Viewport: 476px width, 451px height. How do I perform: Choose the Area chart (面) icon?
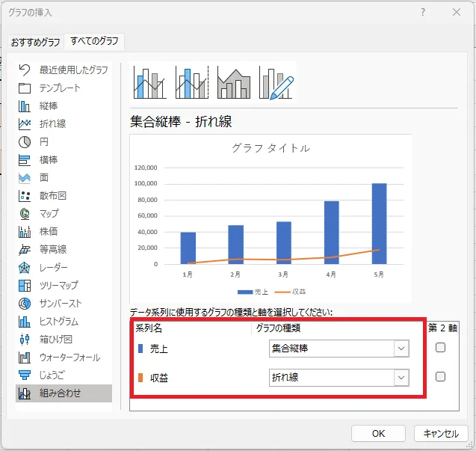click(x=24, y=178)
